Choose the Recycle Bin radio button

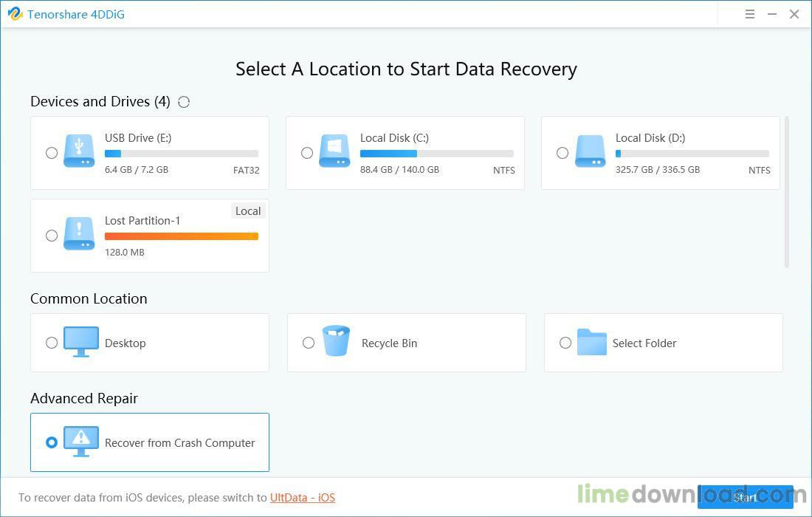tap(309, 343)
